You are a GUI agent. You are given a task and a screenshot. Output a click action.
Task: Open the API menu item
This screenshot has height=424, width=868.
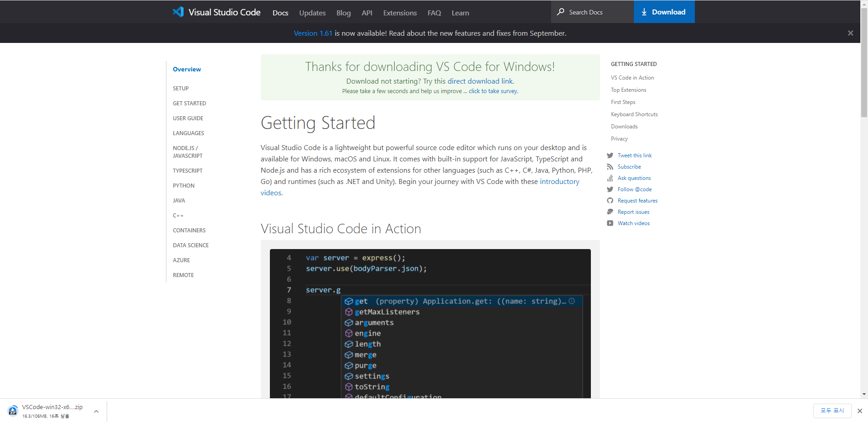tap(367, 13)
